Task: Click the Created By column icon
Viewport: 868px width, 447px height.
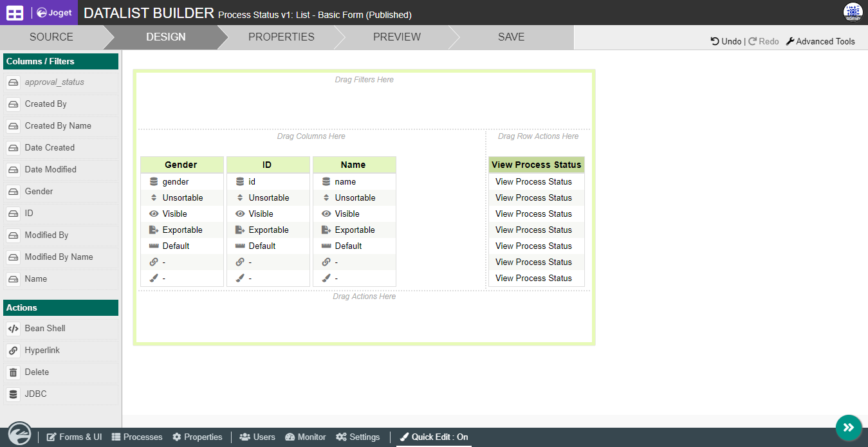Action: coord(14,104)
